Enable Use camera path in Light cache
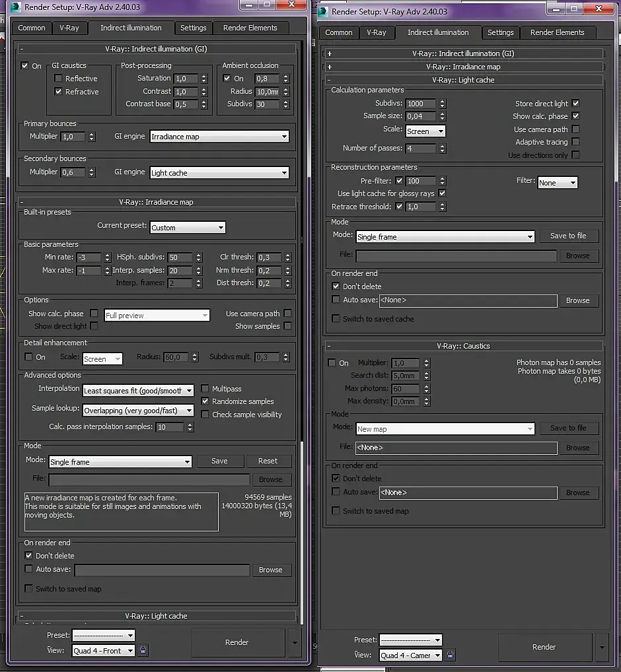Screen dimensions: 621x672 [x=576, y=129]
